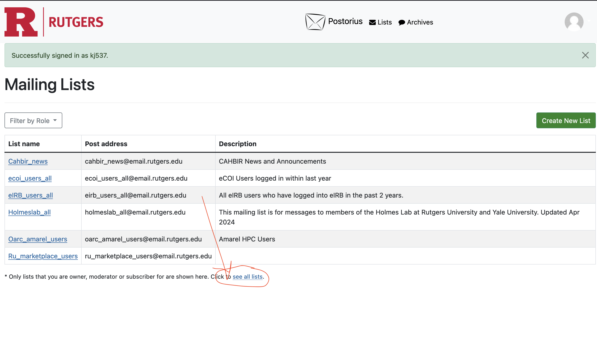Viewport: 597px width, 364px height.
Task: Expand the Filter by Role dropdown
Action: [x=33, y=120]
